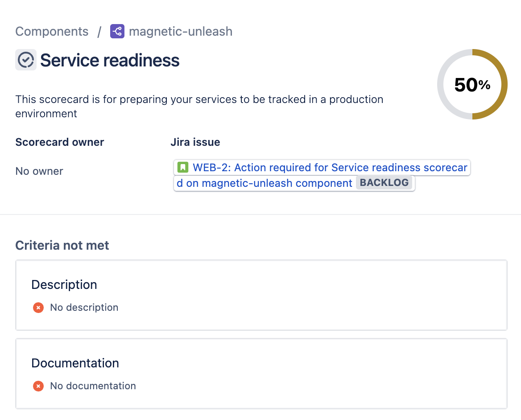Viewport: 521px width, 420px height.
Task: Open the Components breadcrumb page
Action: (52, 31)
